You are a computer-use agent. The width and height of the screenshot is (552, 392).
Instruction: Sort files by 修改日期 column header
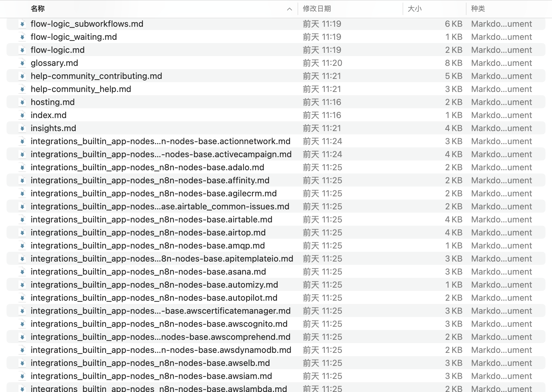[x=317, y=9]
